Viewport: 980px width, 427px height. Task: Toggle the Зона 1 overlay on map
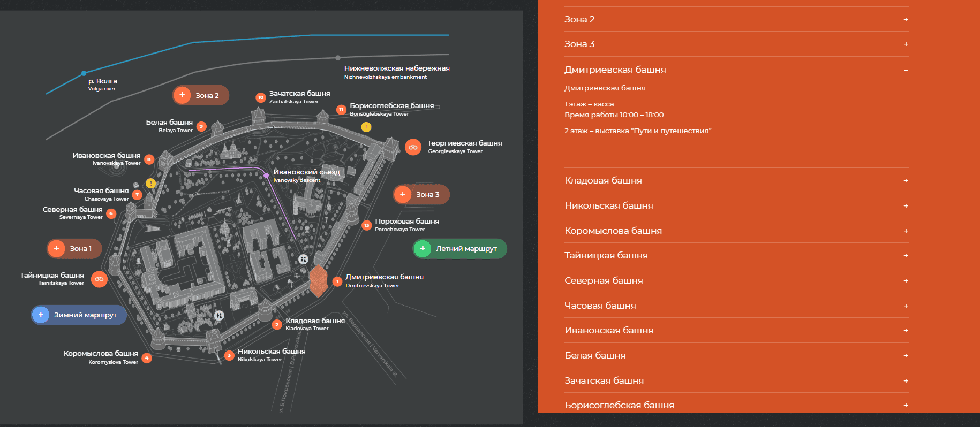(74, 248)
